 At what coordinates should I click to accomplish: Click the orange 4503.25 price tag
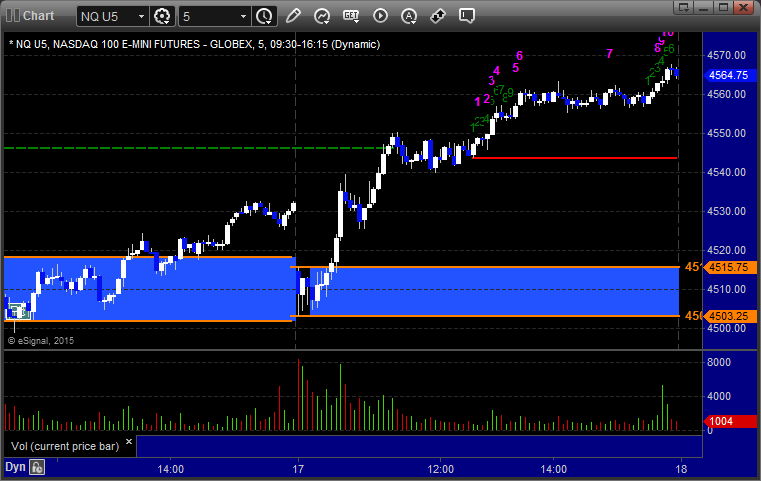(x=729, y=316)
